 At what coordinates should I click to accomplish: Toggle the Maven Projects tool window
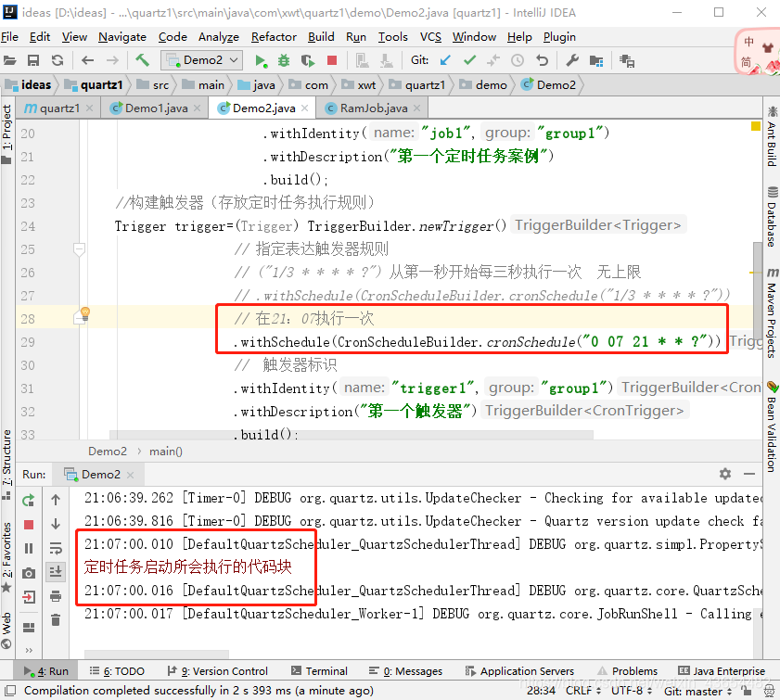(772, 313)
